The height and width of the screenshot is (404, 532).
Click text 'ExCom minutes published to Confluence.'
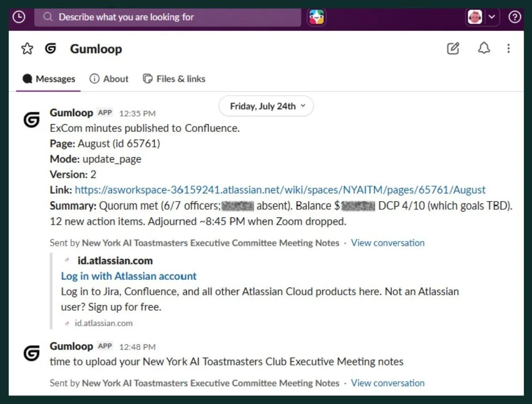[145, 128]
